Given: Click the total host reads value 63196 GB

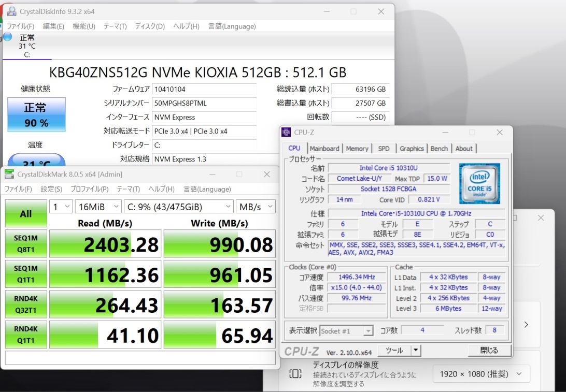Looking at the screenshot, I should tap(361, 89).
